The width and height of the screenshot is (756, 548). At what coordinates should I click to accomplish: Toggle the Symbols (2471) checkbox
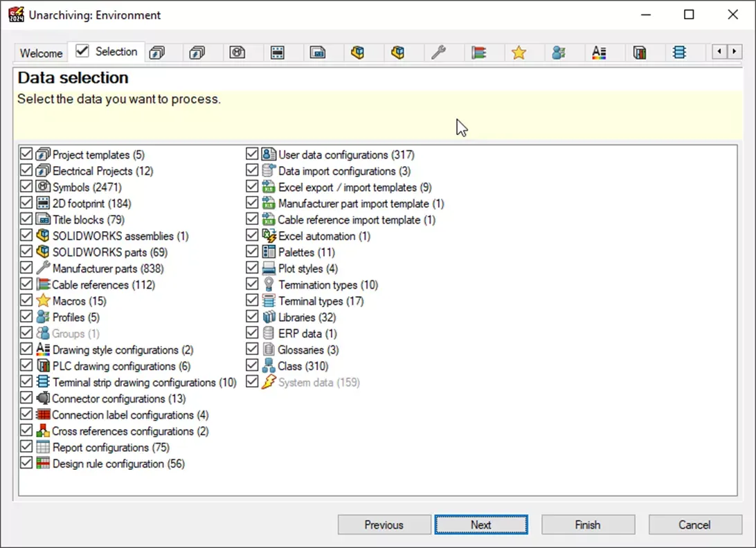26,187
